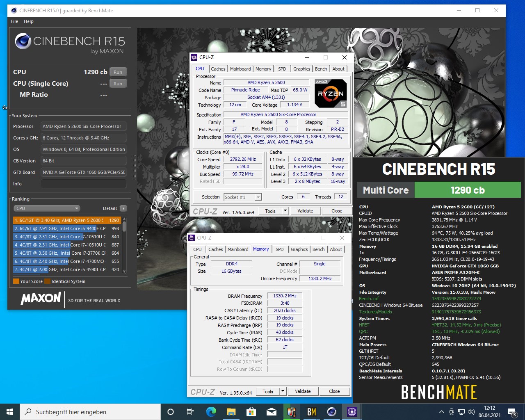Select ranking entry AMD Ryzen 5 2600 1290
Viewport: 525px width, 420px height.
(67, 220)
